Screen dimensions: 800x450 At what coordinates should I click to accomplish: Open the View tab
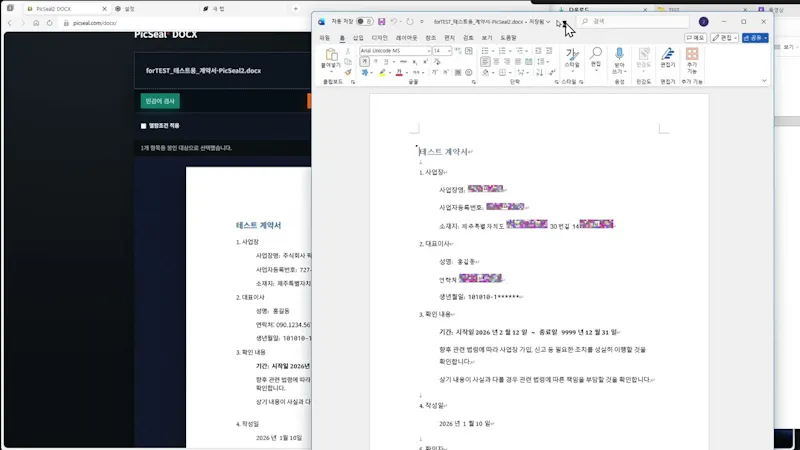(x=487, y=38)
